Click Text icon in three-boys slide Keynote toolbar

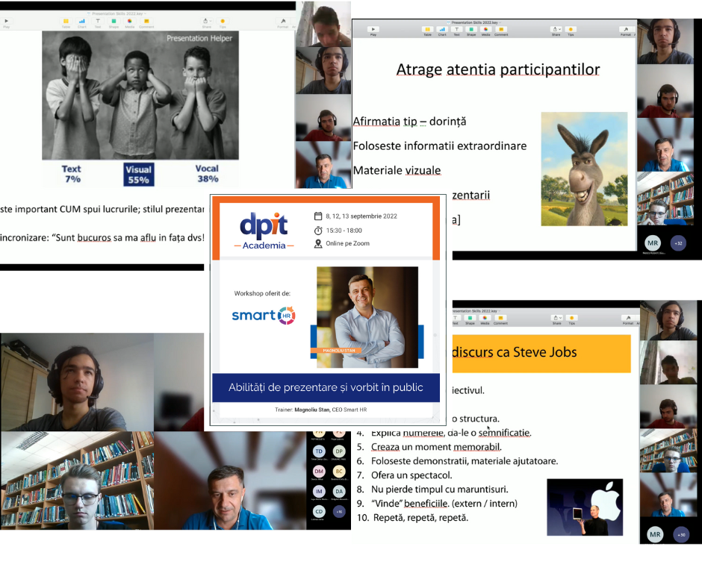tap(98, 21)
